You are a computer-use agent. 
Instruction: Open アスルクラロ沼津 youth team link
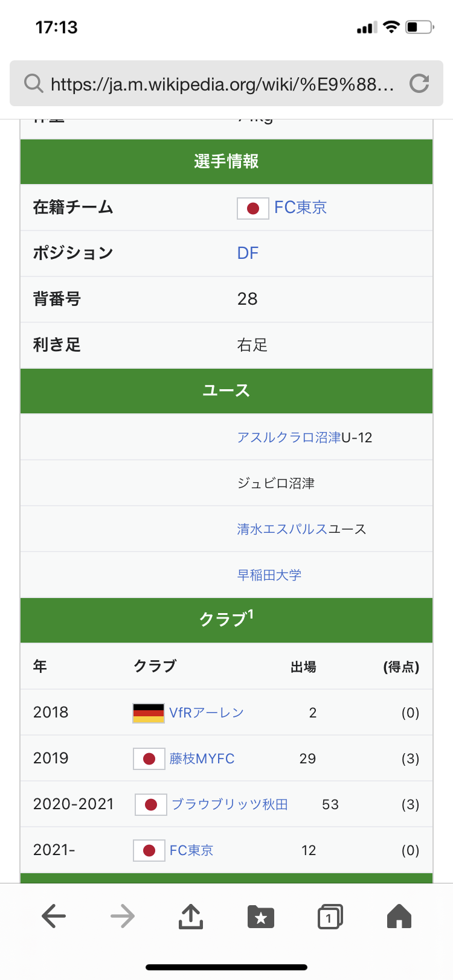[x=289, y=437]
